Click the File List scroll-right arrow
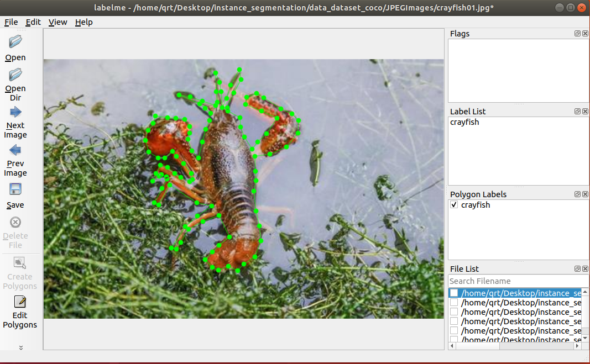 click(578, 346)
